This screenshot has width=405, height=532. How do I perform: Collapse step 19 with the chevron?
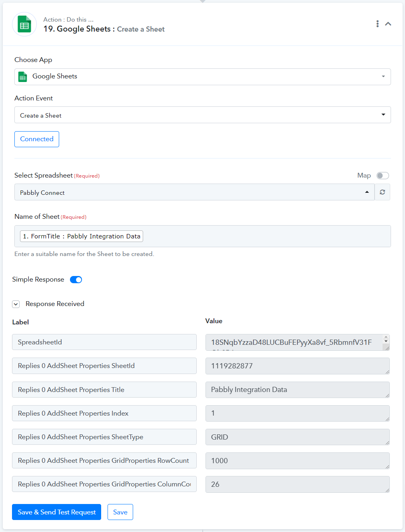(x=388, y=24)
